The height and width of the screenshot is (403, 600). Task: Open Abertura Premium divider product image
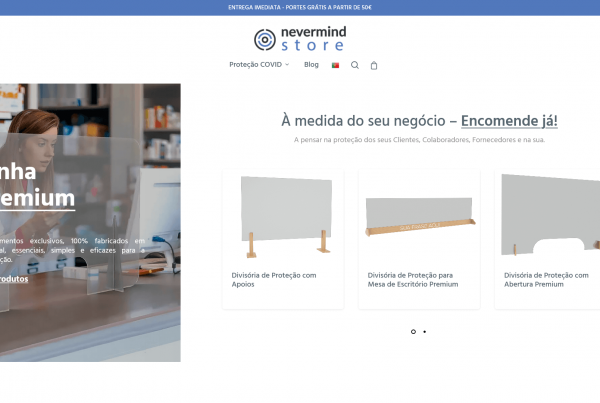[550, 215]
